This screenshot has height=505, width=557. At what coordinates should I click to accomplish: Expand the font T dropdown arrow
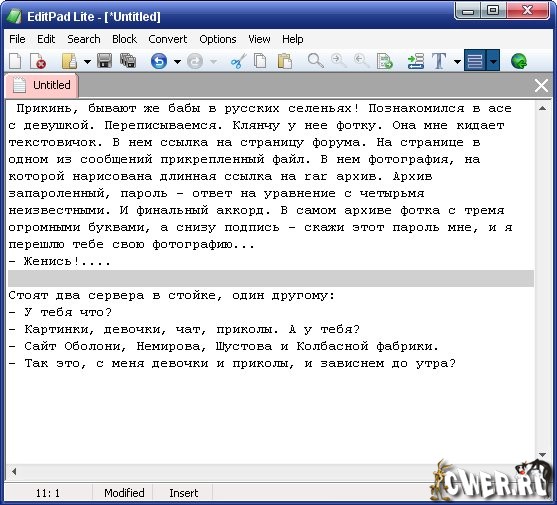click(458, 62)
